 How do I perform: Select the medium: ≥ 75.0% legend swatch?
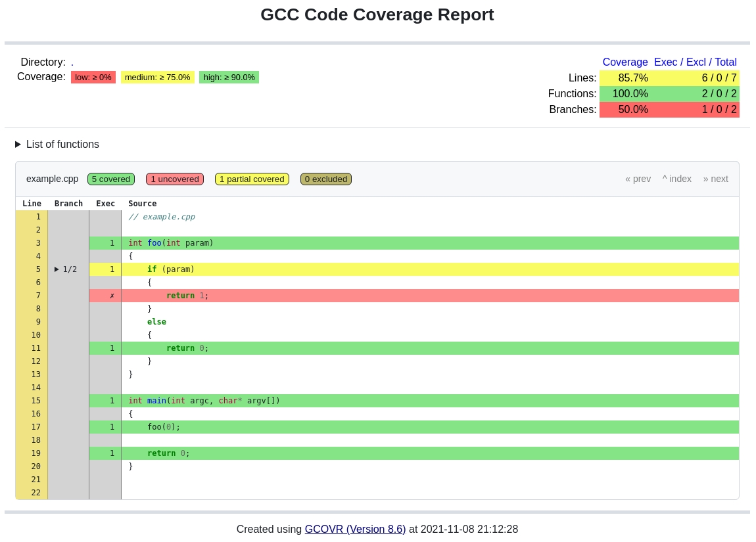pos(158,77)
